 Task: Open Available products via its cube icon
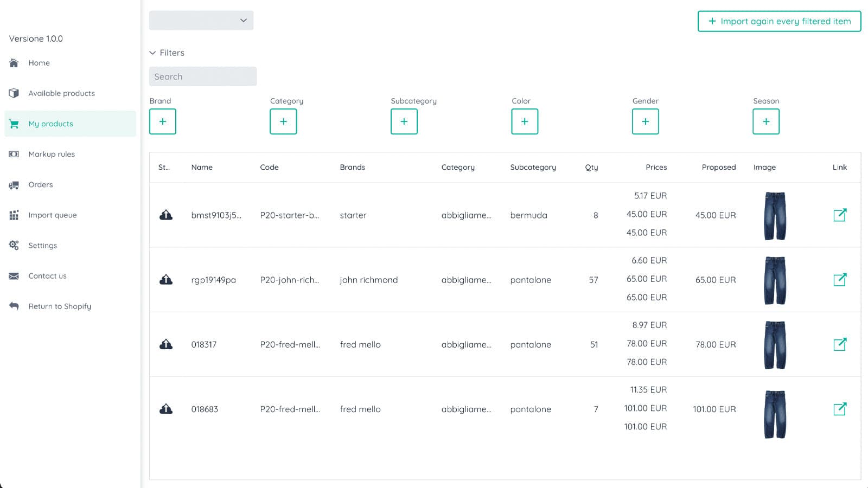[13, 93]
